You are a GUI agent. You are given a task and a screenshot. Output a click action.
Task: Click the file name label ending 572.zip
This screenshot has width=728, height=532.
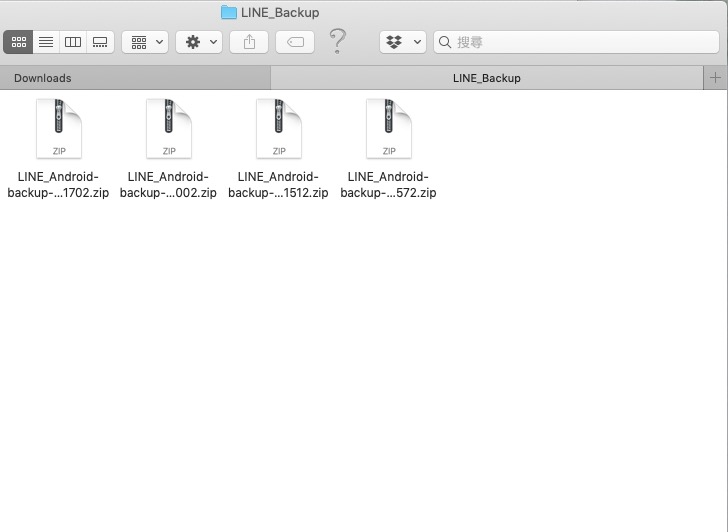click(388, 184)
